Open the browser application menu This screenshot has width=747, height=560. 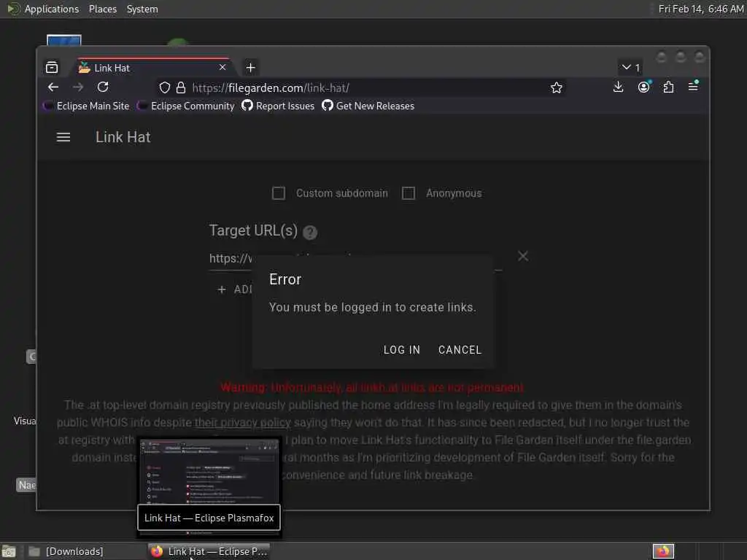coord(693,87)
